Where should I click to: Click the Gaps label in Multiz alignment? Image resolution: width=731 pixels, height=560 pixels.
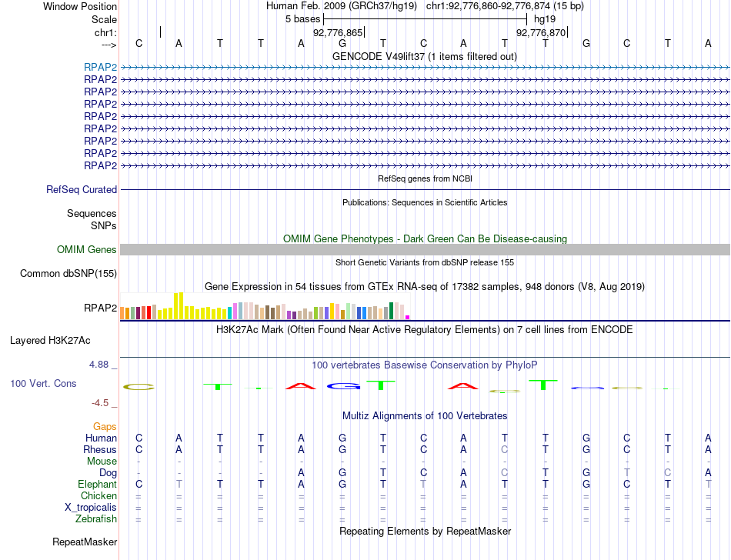105,426
